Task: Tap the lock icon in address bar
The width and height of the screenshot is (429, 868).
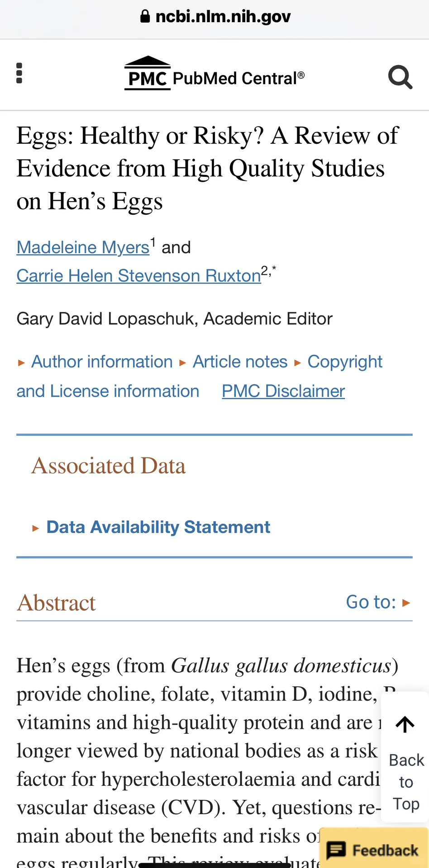Action: [x=145, y=17]
